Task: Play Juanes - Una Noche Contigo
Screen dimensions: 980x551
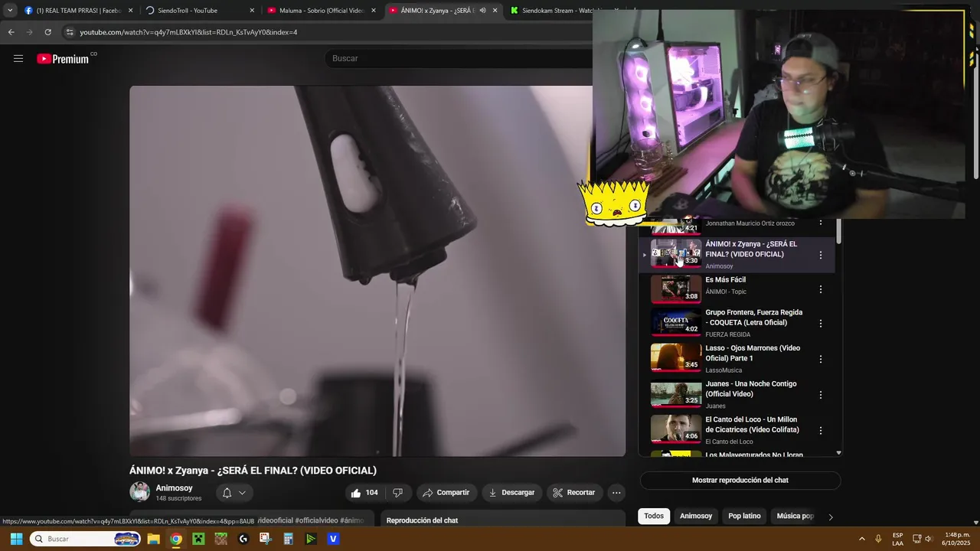Action: tap(737, 394)
